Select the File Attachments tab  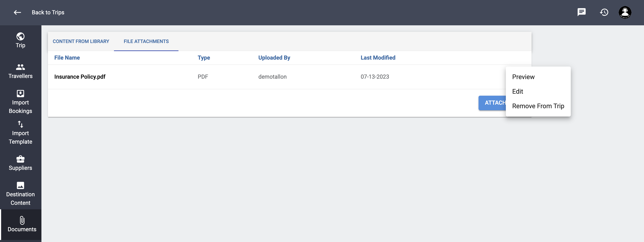tap(146, 41)
